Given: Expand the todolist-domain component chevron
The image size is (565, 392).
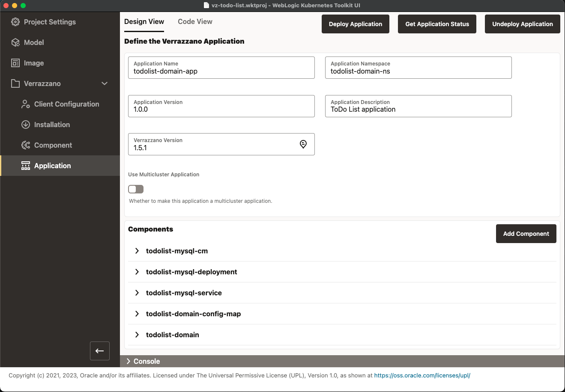Looking at the screenshot, I should coord(137,335).
